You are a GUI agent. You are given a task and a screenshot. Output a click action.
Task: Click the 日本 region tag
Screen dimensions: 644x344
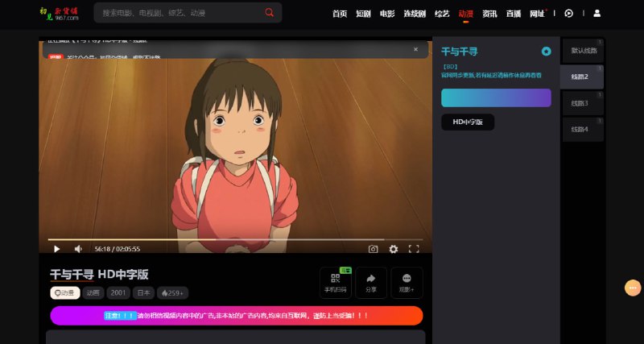(143, 292)
